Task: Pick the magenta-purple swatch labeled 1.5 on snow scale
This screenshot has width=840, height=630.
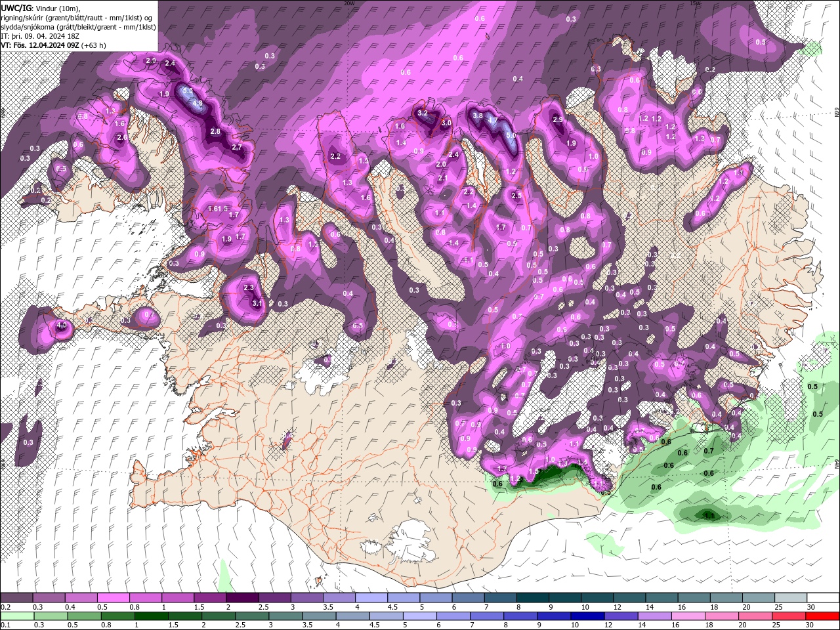Action: click(210, 598)
